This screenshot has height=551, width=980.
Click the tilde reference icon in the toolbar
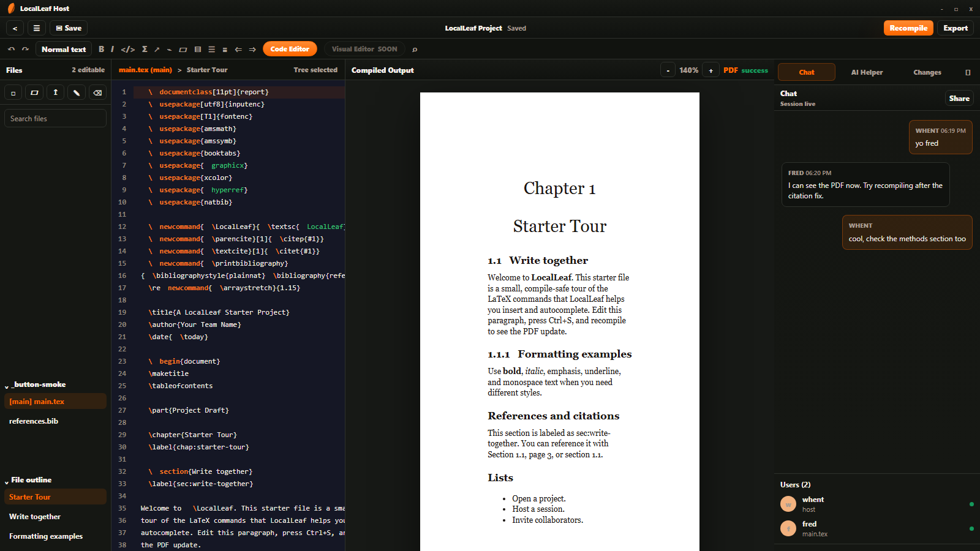click(x=170, y=50)
